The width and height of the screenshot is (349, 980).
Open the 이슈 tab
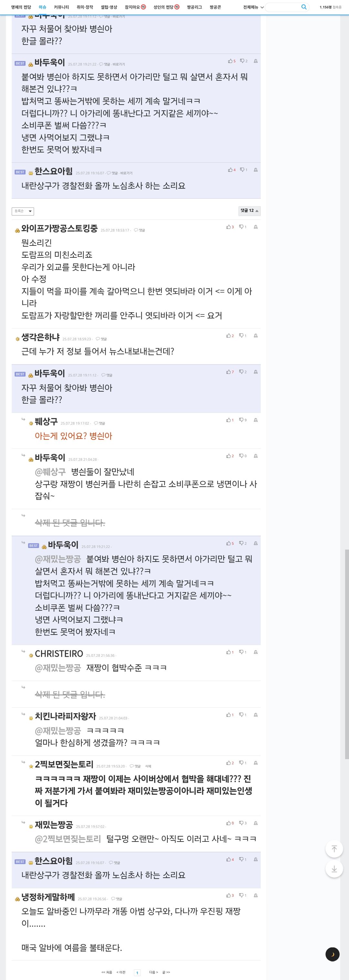pyautogui.click(x=42, y=7)
